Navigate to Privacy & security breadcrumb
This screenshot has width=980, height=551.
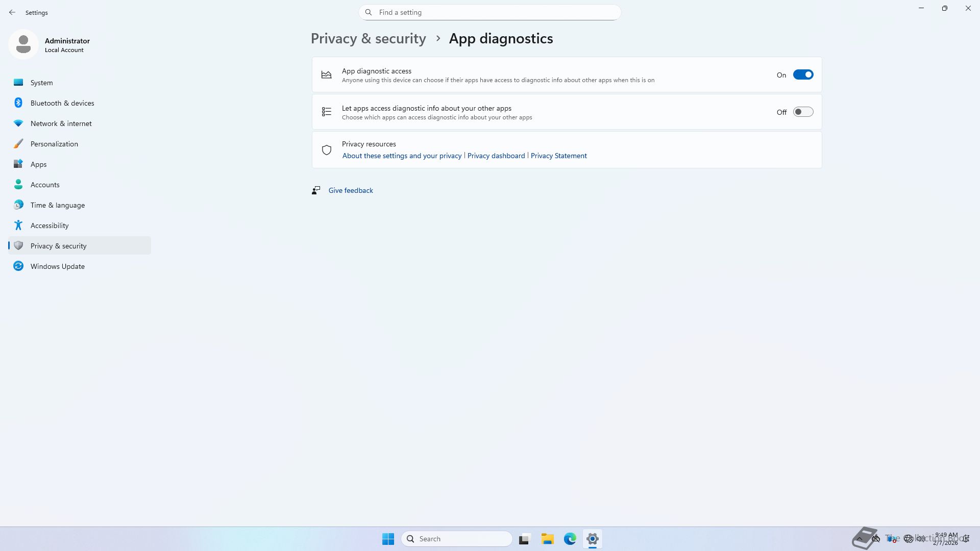[368, 39]
